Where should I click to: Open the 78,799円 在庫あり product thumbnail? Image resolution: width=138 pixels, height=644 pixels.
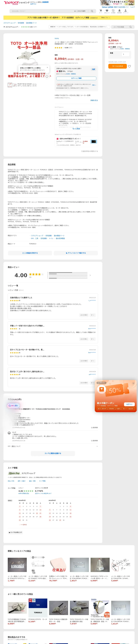(59, 565)
